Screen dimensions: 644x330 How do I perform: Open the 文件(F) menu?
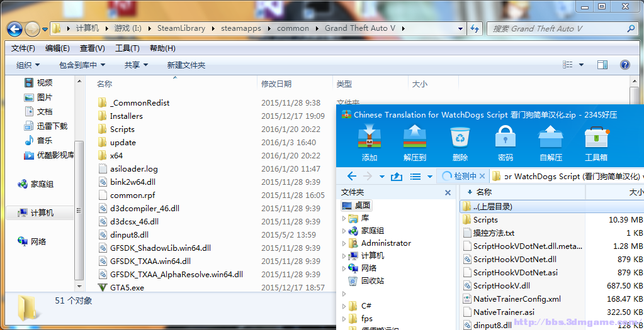click(x=23, y=48)
